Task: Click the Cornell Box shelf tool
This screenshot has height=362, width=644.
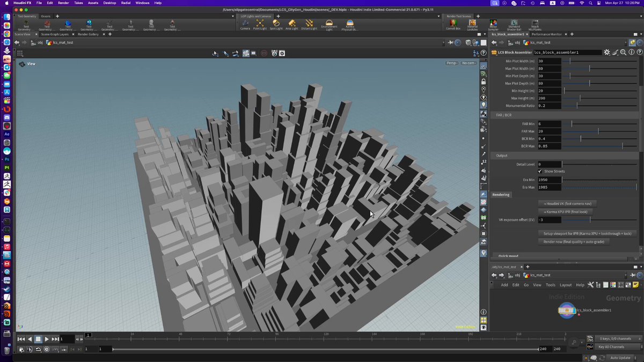Action: tap(453, 25)
